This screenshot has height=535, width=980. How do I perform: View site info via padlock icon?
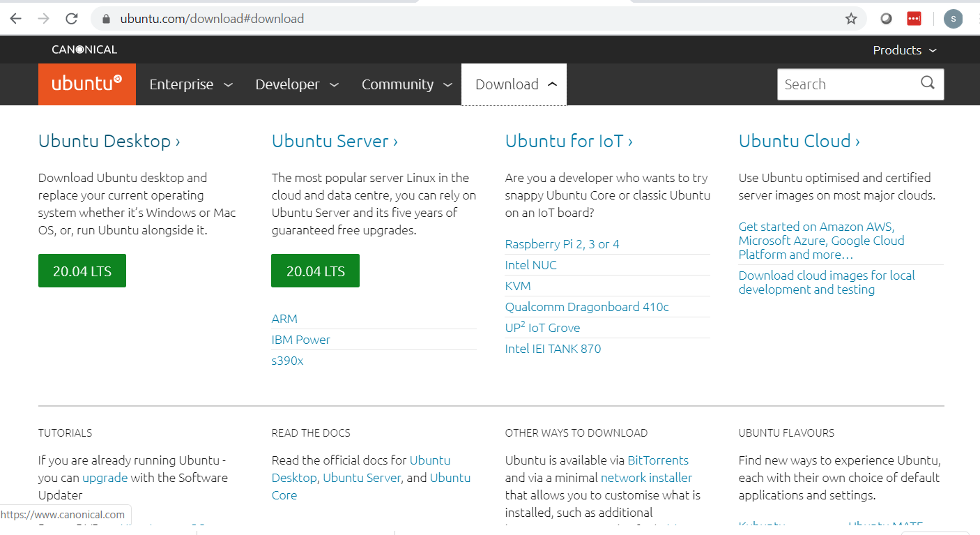[x=107, y=19]
